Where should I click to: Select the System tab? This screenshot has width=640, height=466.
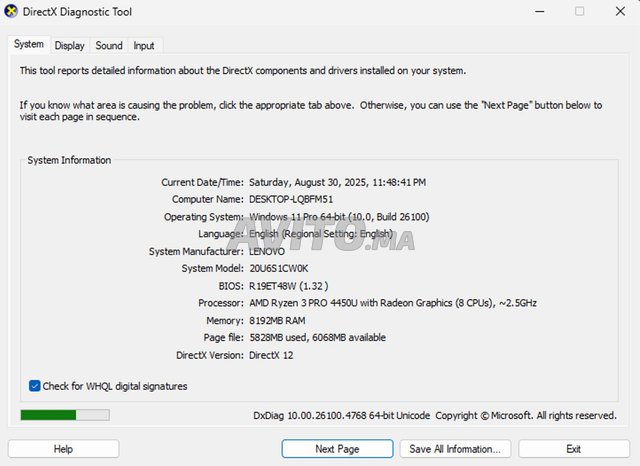tap(28, 44)
